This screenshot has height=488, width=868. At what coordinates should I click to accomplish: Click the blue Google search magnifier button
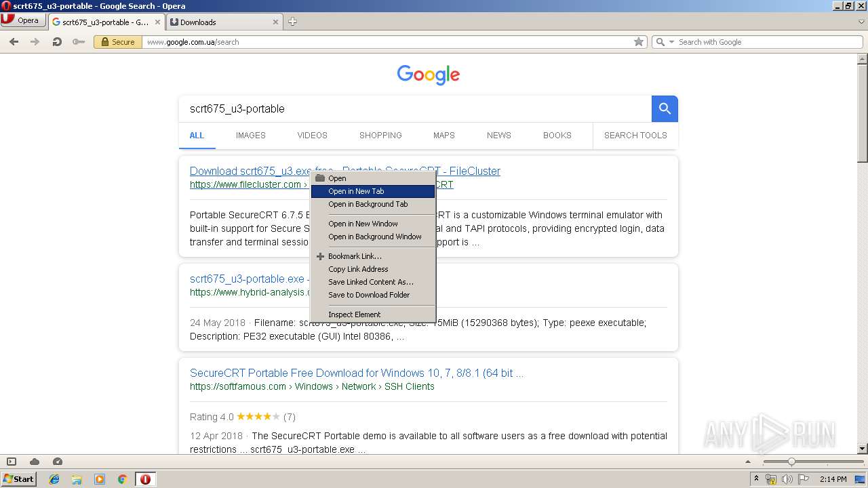(665, 108)
